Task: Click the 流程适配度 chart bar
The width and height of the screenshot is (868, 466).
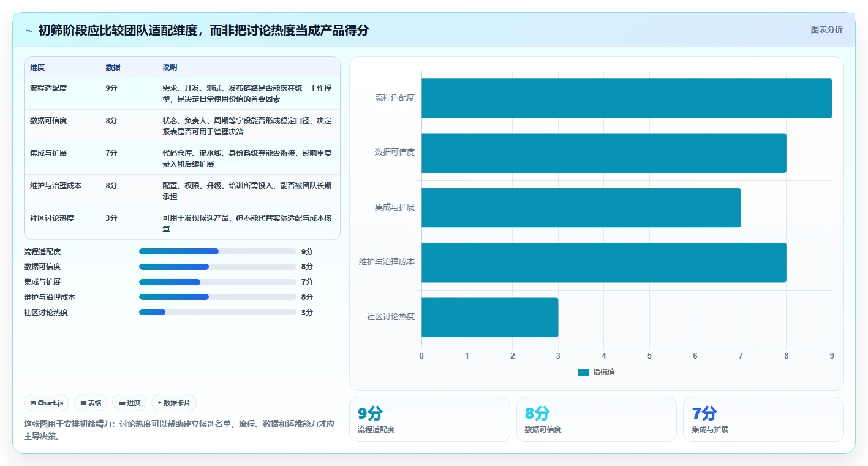Action: point(627,98)
